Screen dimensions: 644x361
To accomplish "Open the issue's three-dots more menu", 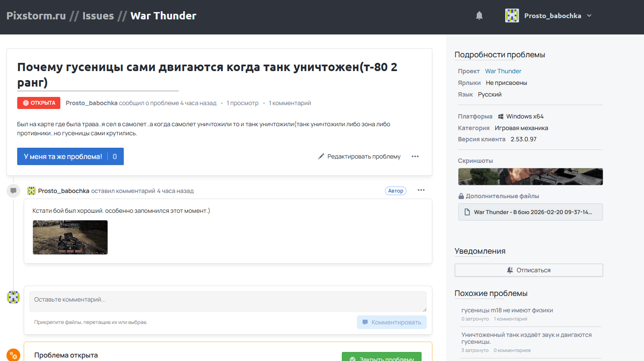I will pos(415,156).
